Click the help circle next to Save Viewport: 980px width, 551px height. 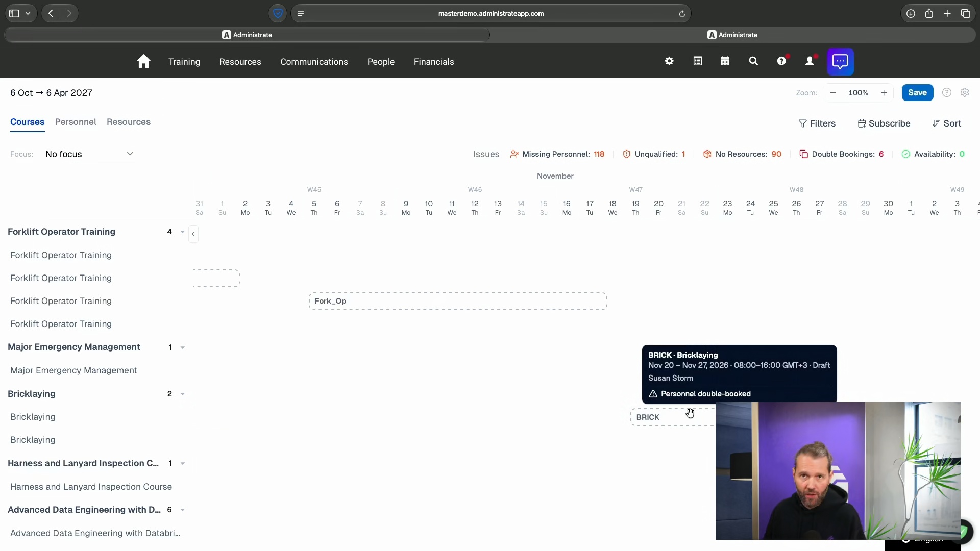click(947, 92)
